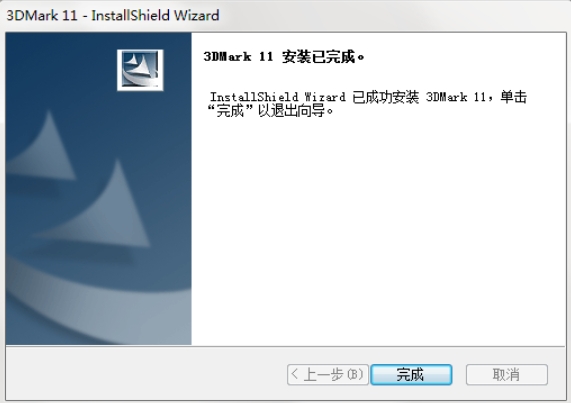Click the 完成 (Finish) button

(x=411, y=374)
